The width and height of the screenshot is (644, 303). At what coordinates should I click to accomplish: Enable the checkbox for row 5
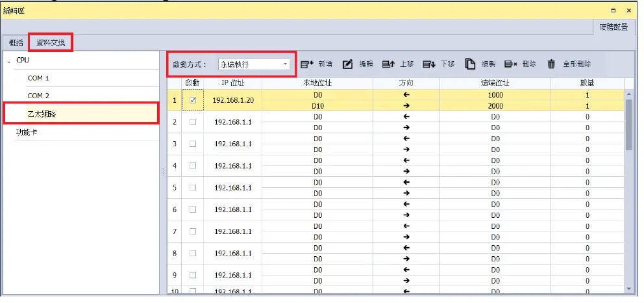[193, 187]
